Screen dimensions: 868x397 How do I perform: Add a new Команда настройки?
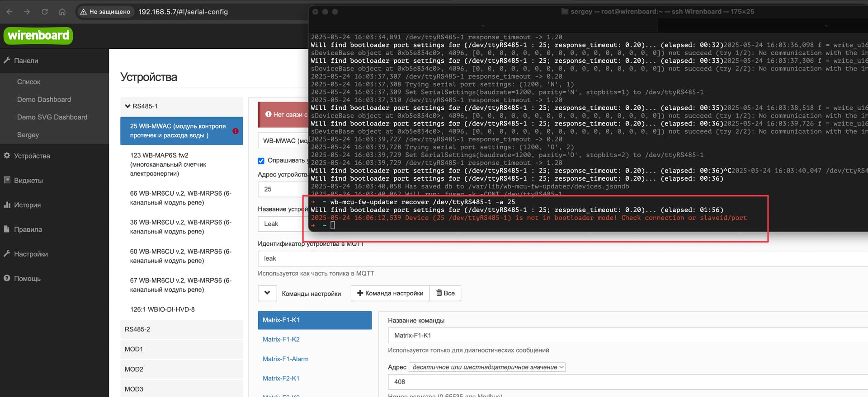pyautogui.click(x=390, y=293)
